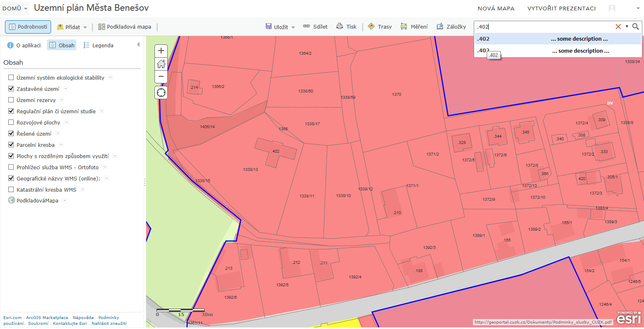Viewport: 644px width, 329px height.
Task: Collapse the side panel with the arrow
Action: point(138,45)
